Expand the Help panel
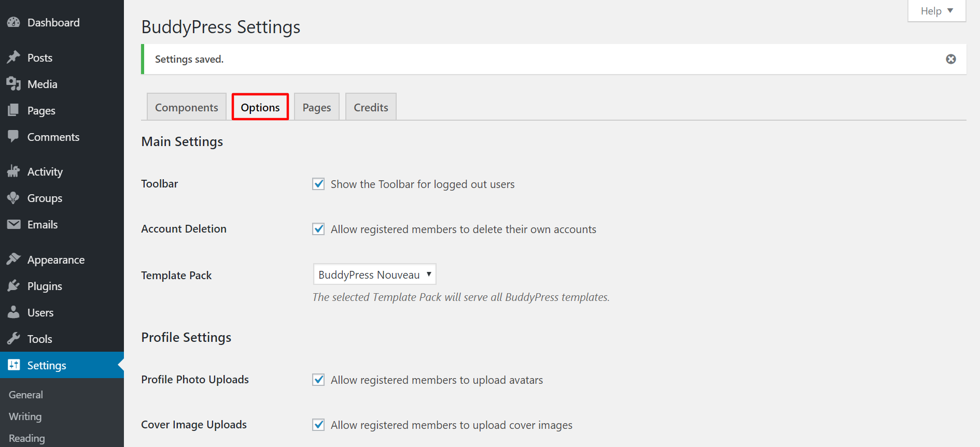Screen dimensions: 980x447 coord(936,11)
